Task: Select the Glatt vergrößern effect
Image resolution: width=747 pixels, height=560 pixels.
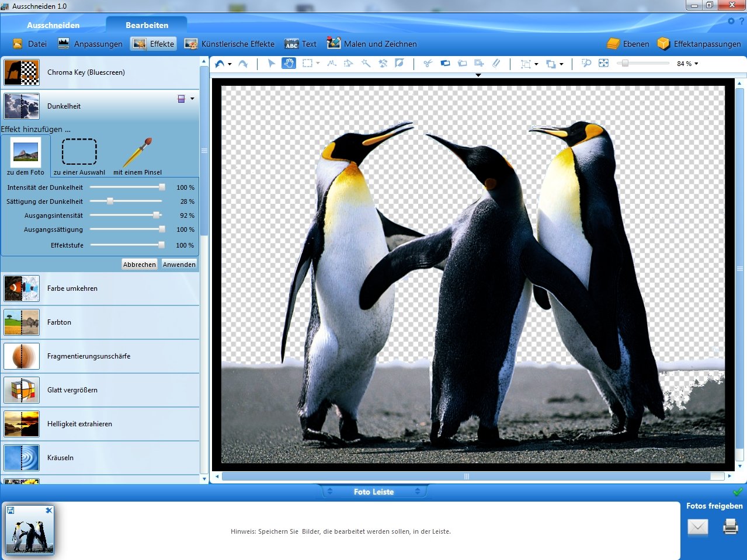Action: [100, 390]
